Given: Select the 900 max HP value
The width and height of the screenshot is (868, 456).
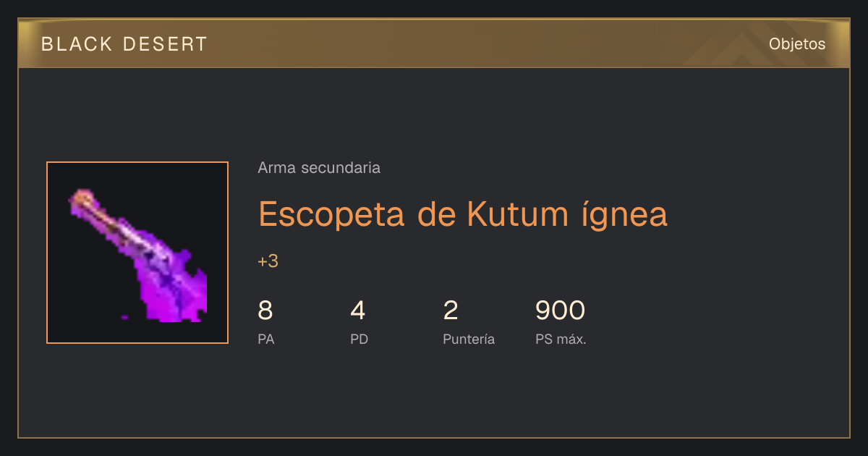Looking at the screenshot, I should coord(560,311).
